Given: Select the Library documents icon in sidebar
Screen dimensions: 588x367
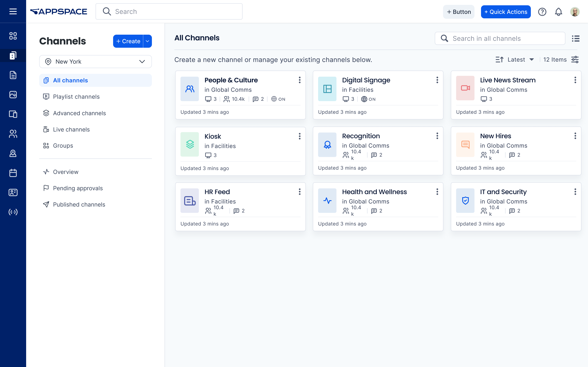Looking at the screenshot, I should point(13,75).
